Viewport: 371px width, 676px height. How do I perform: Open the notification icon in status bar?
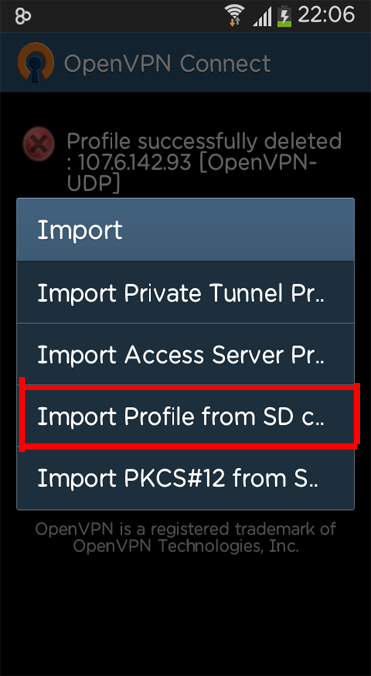(23, 16)
